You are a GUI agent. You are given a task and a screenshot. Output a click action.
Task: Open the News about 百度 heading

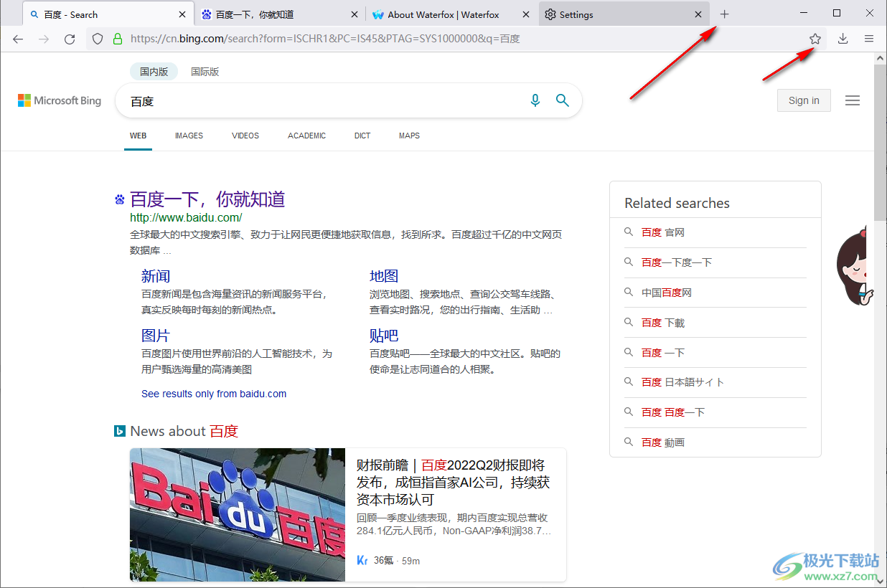(x=184, y=431)
